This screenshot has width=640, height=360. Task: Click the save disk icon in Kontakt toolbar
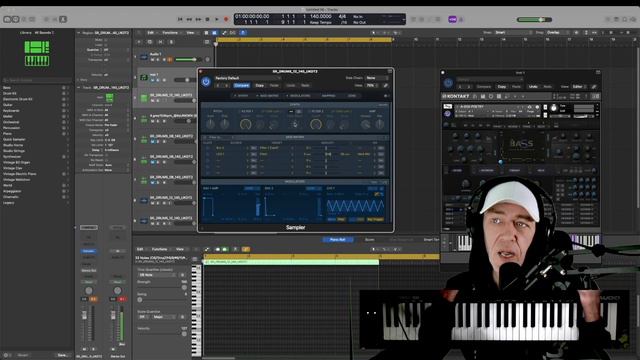click(483, 96)
